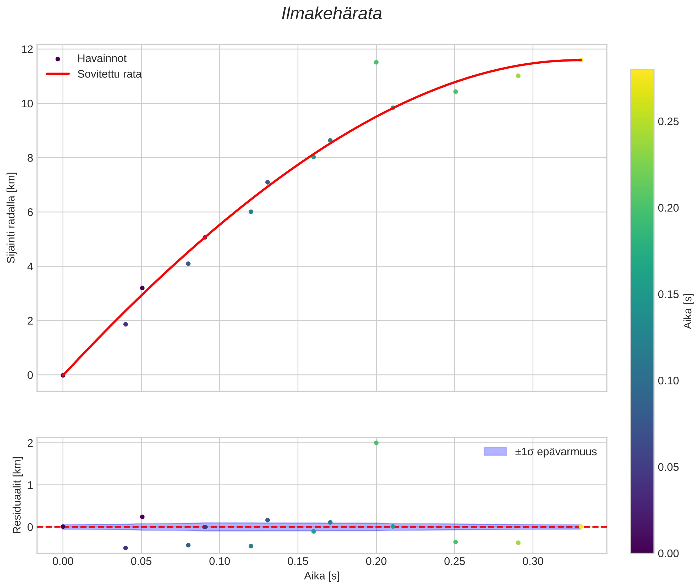700x588 pixels.
Task: Click the light-green point near 11 km
Action: (x=518, y=76)
